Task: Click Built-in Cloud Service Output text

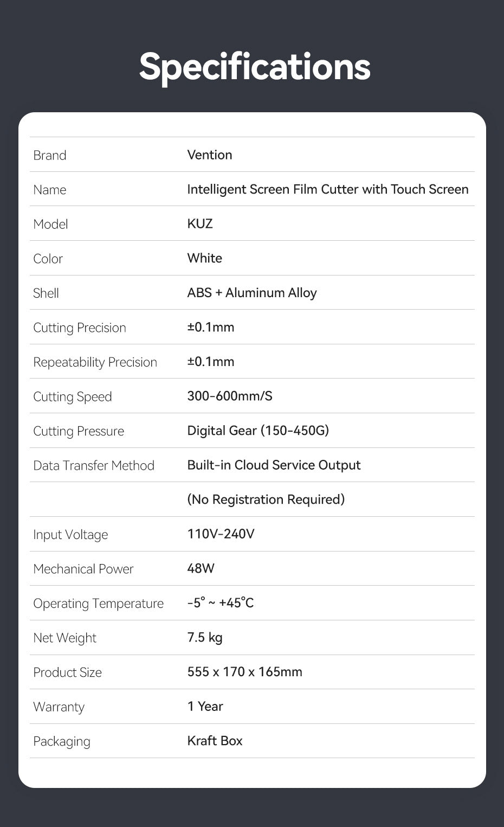Action: pos(274,465)
